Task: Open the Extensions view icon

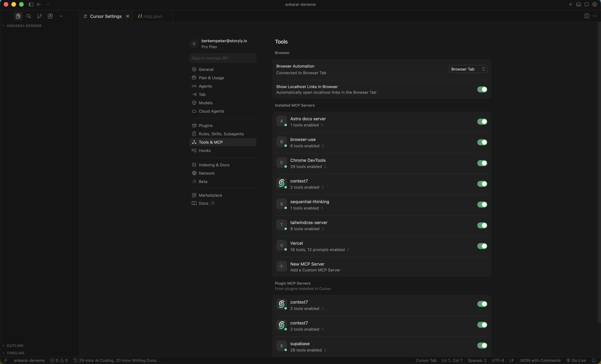Action: coord(50,16)
